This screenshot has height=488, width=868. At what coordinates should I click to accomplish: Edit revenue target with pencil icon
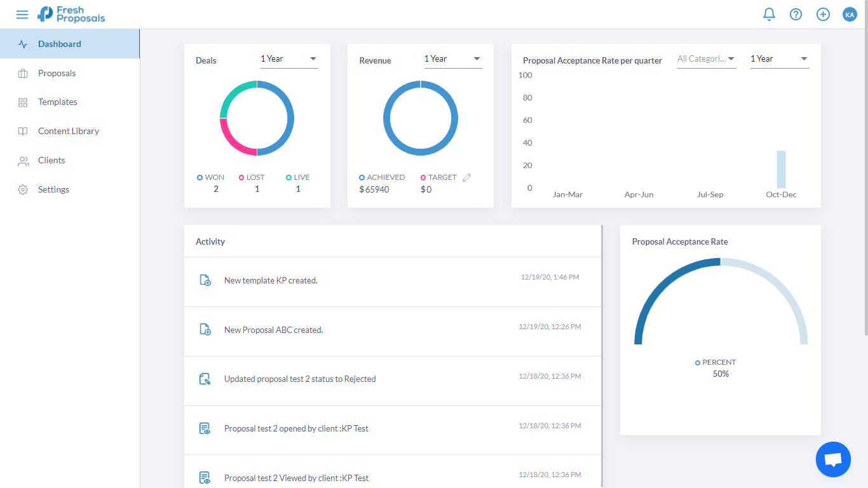[x=466, y=178]
